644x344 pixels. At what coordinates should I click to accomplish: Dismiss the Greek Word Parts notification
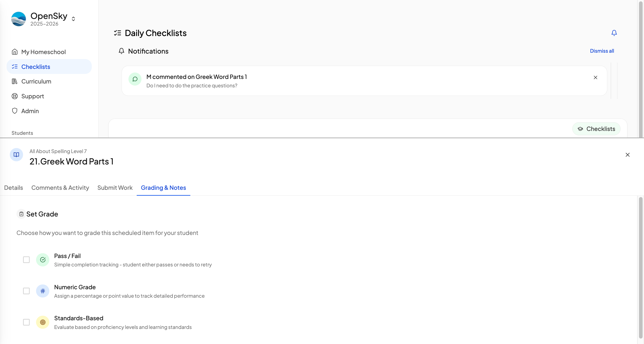[595, 77]
